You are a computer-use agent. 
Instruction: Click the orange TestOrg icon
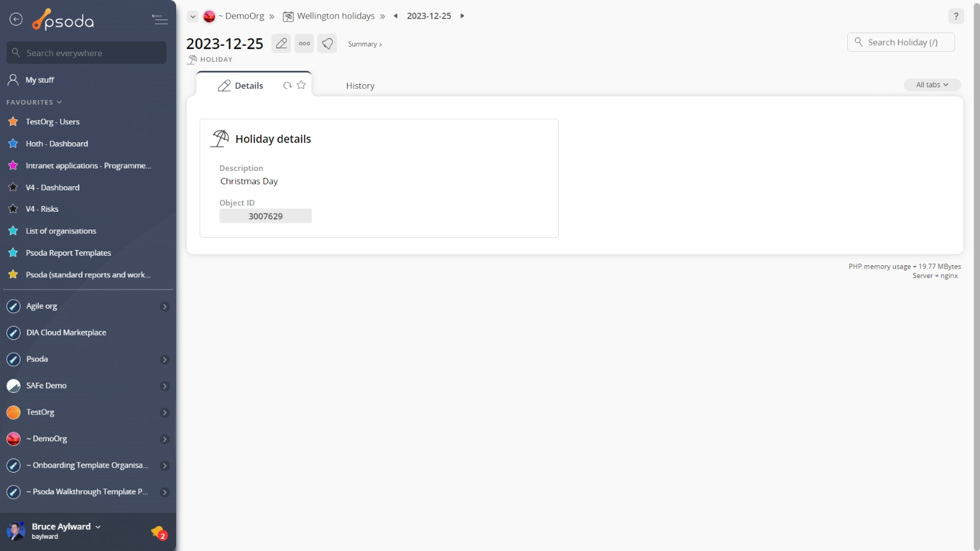pyautogui.click(x=13, y=413)
